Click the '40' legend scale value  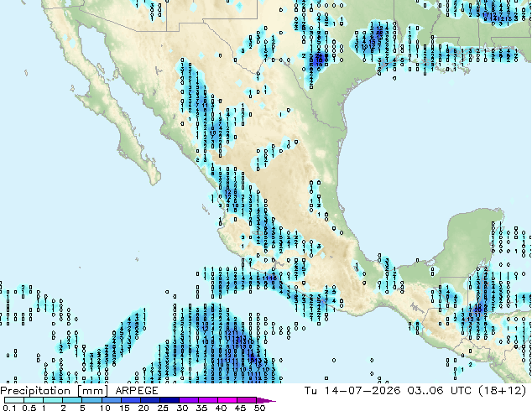(221, 408)
